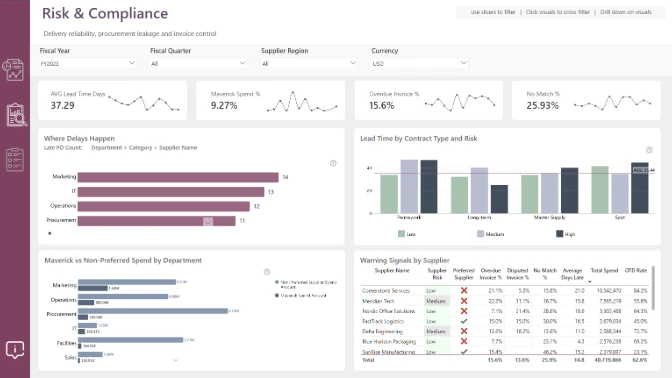Click the AVG Lead Time Days card
This screenshot has width=672, height=378.
coord(112,100)
